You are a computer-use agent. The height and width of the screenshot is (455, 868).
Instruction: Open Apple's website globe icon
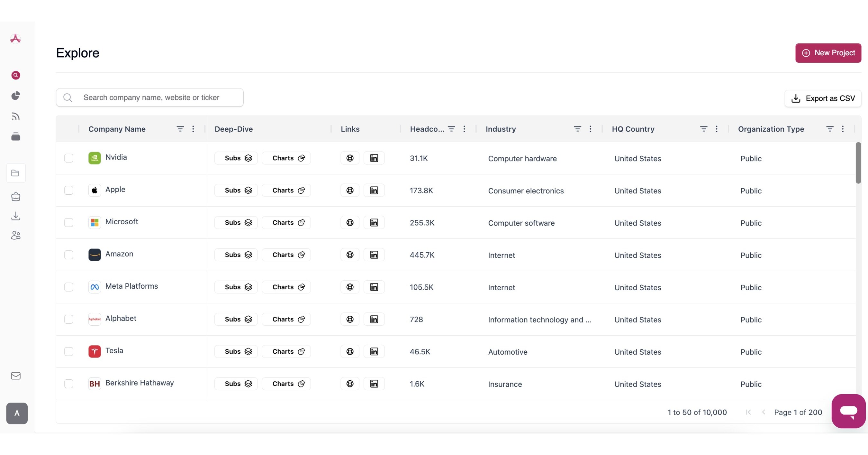pyautogui.click(x=350, y=190)
